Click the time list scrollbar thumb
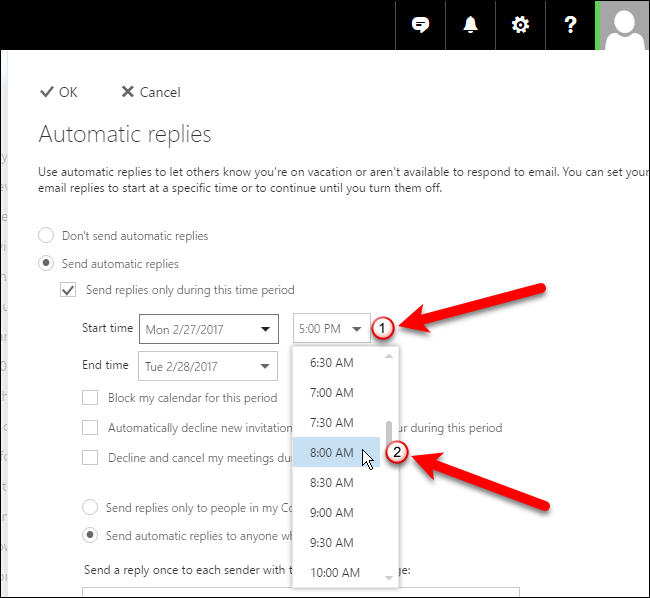Viewport: 650px width, 598px height. click(389, 437)
